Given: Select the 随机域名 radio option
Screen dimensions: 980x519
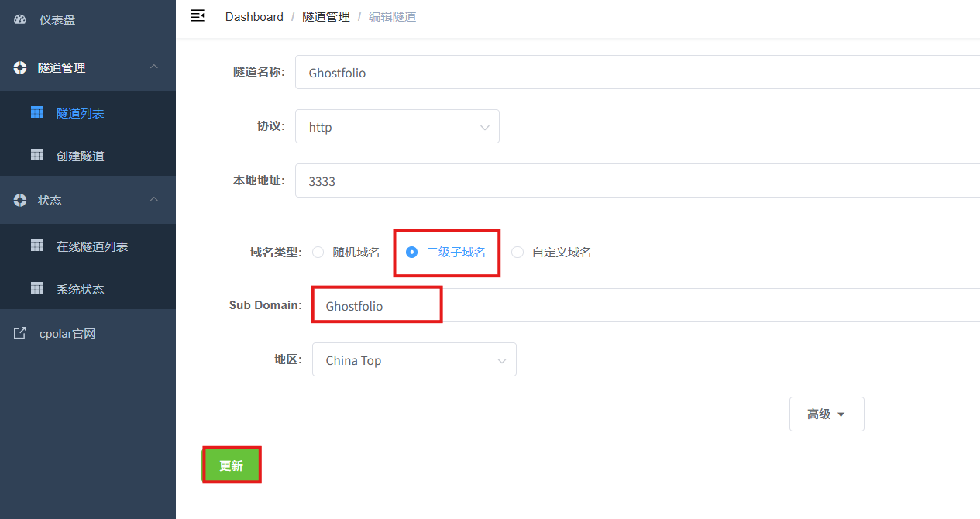Looking at the screenshot, I should pyautogui.click(x=318, y=252).
